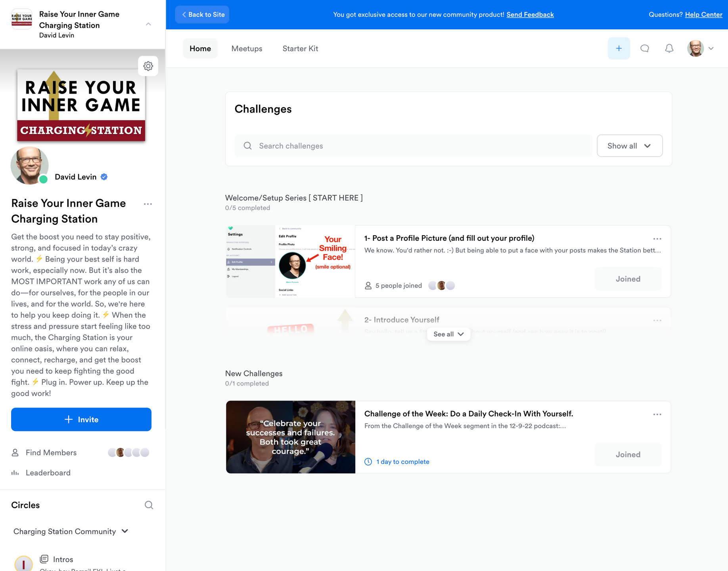Open the Help Center link
The width and height of the screenshot is (728, 571).
coord(703,14)
